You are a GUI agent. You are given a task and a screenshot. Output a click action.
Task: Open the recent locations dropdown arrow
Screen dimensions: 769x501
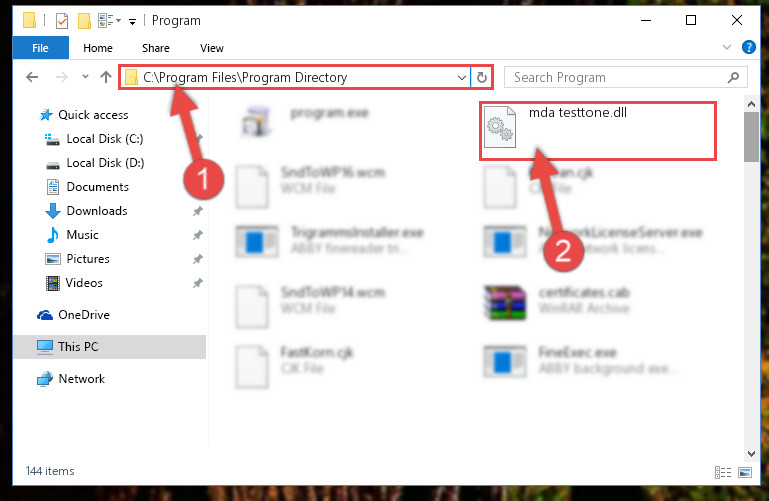click(x=85, y=76)
